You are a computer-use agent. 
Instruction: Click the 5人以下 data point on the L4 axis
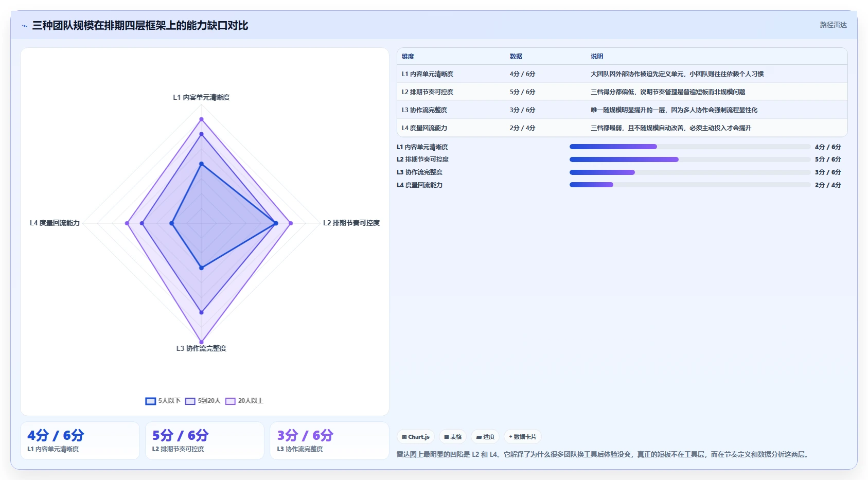tap(172, 223)
